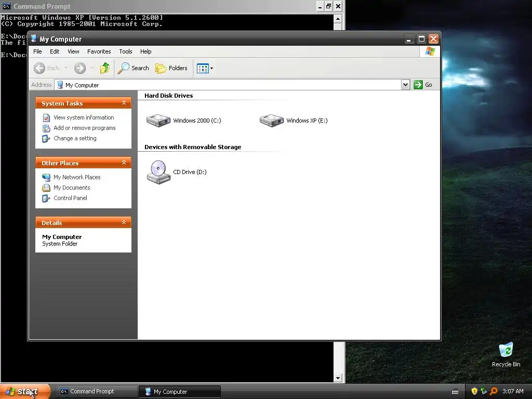Image resolution: width=532 pixels, height=399 pixels.
Task: Click the Windows flag logo in menu bar
Action: coord(430,51)
